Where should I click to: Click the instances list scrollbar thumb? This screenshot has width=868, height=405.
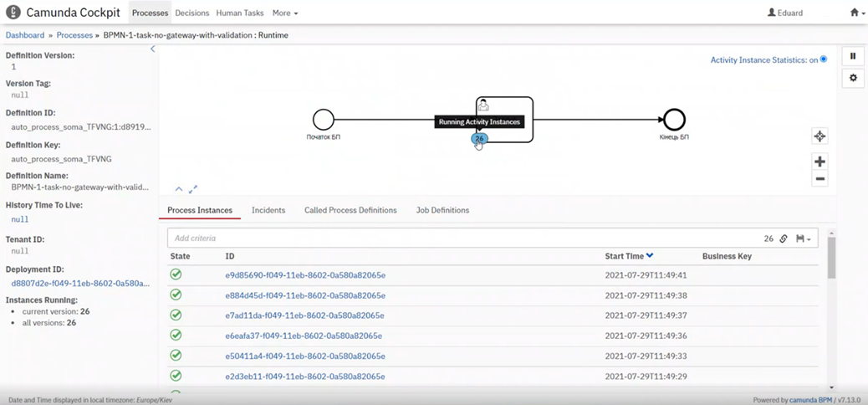(x=831, y=258)
